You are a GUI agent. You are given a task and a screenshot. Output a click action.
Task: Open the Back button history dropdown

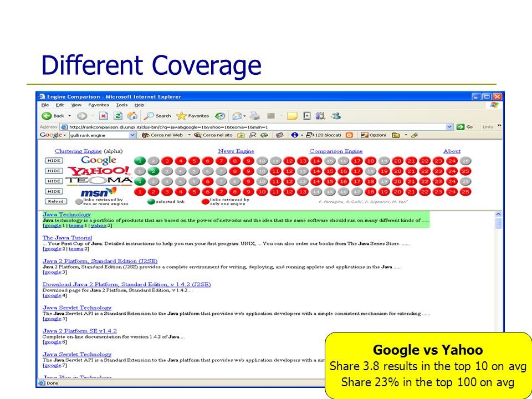pos(70,116)
